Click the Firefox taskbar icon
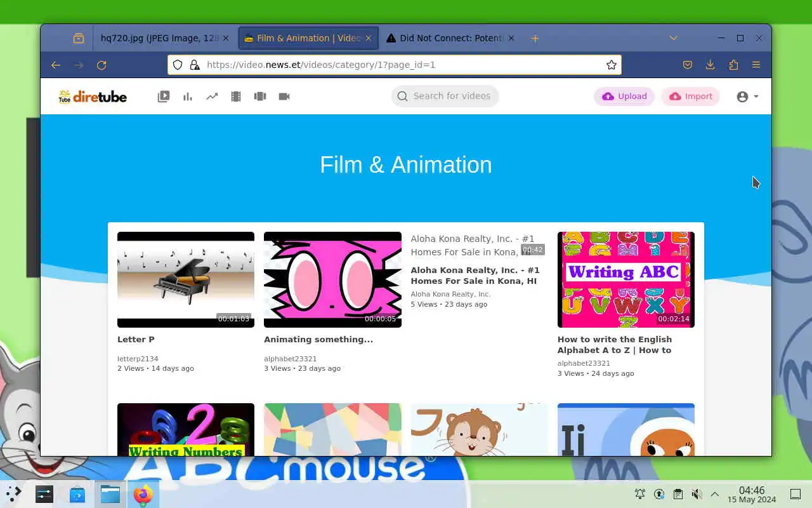Viewport: 812px width, 508px height. (x=143, y=493)
